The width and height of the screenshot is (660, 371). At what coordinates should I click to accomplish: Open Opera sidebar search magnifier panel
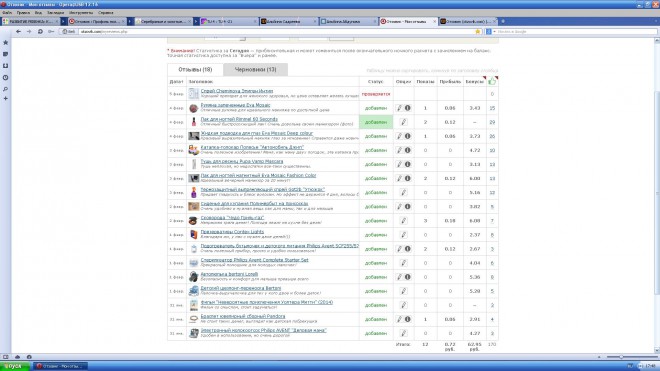[x=5, y=89]
